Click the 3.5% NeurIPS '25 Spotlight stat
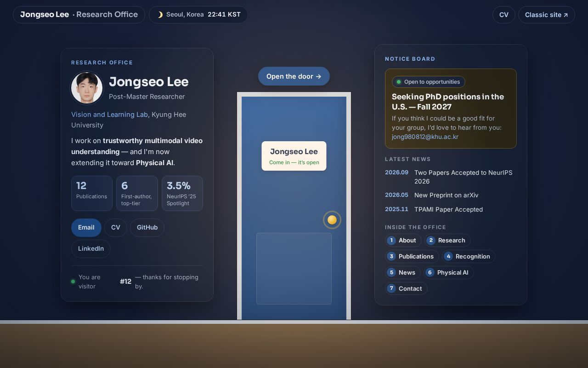 tap(182, 193)
